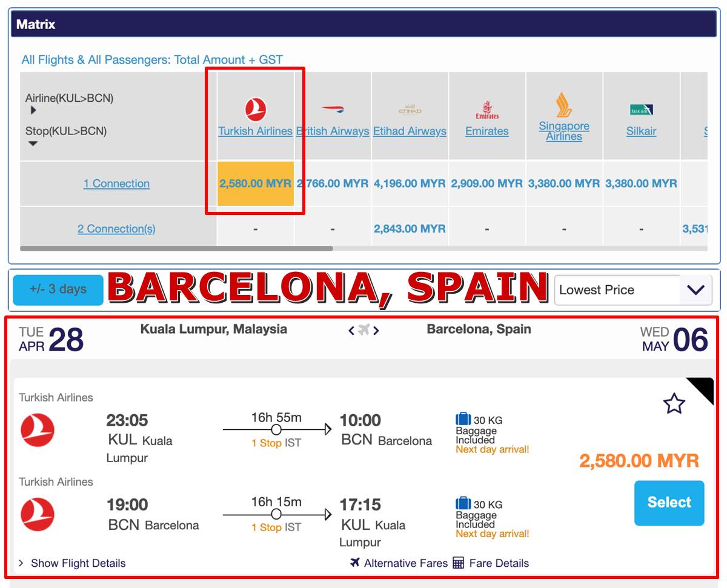Go to next date with right chevron
This screenshot has height=588, width=727.
click(x=376, y=330)
